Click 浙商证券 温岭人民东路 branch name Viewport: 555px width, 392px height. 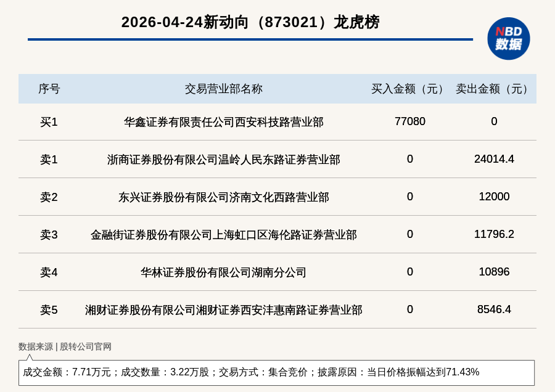(x=223, y=160)
